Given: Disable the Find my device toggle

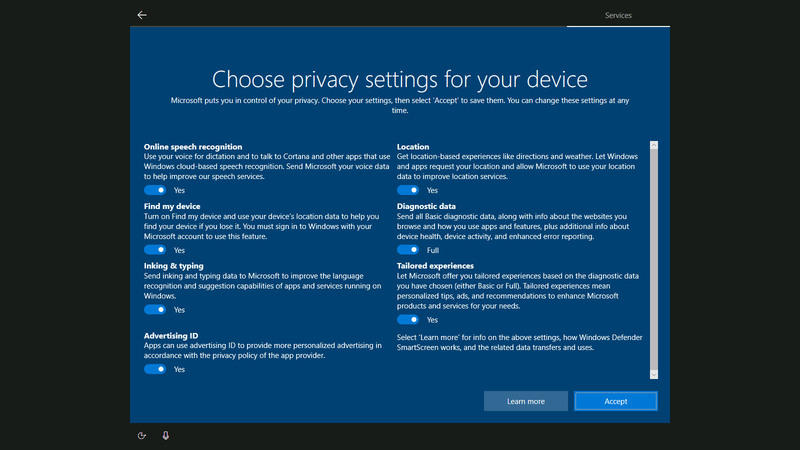Looking at the screenshot, I should click(155, 250).
